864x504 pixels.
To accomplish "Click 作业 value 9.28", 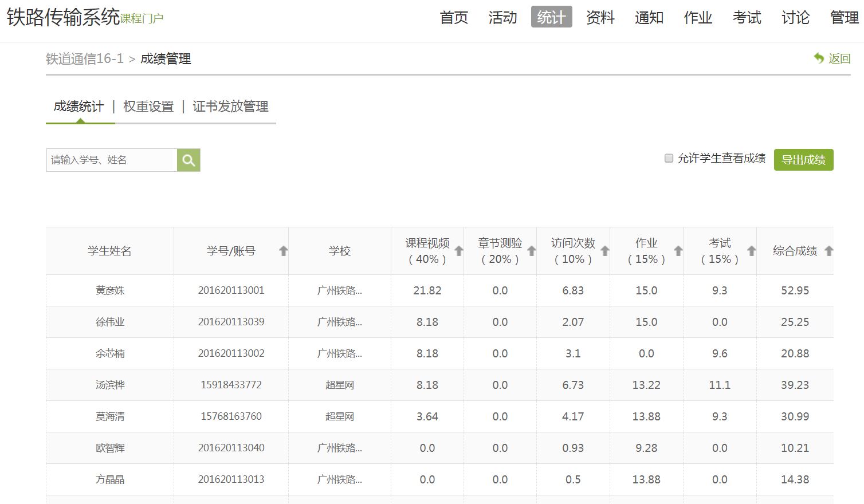I will 646,448.
